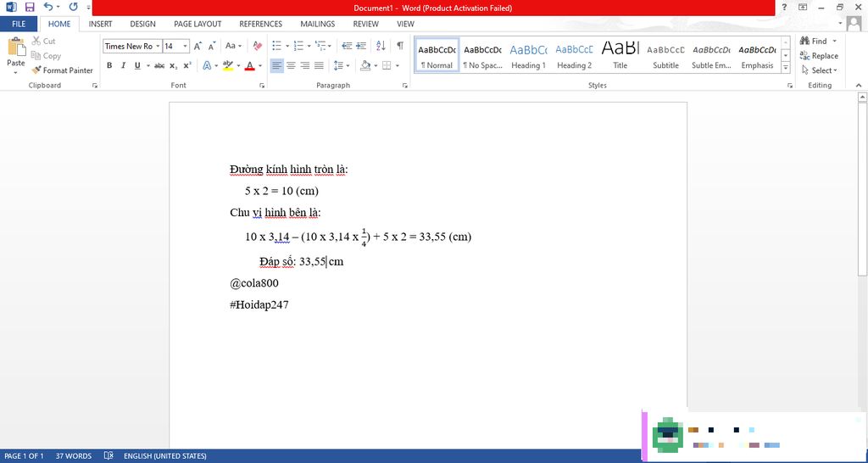Justify the paragraph
The width and height of the screenshot is (868, 463).
tap(319, 65)
